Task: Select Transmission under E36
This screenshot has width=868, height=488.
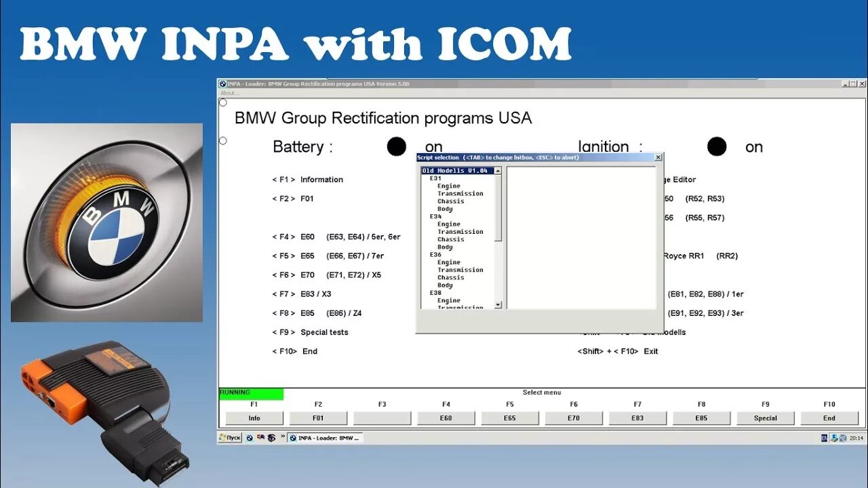Action: pos(460,270)
